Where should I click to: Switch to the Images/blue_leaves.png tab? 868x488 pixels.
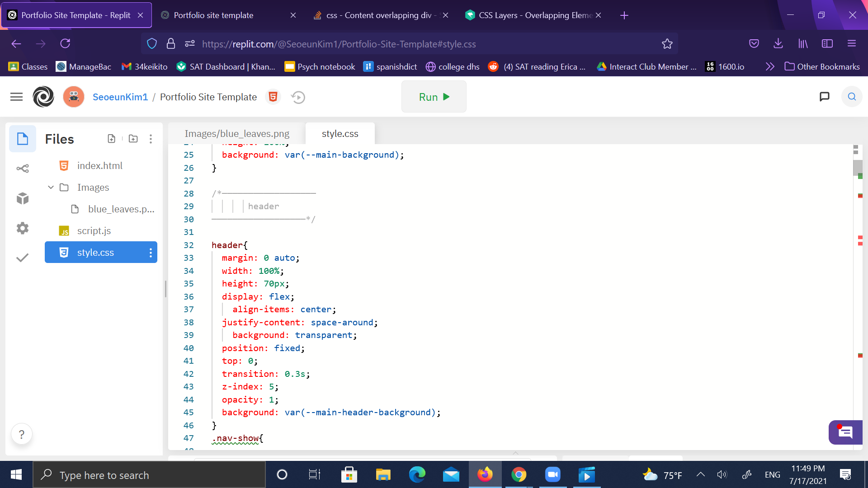pyautogui.click(x=237, y=134)
